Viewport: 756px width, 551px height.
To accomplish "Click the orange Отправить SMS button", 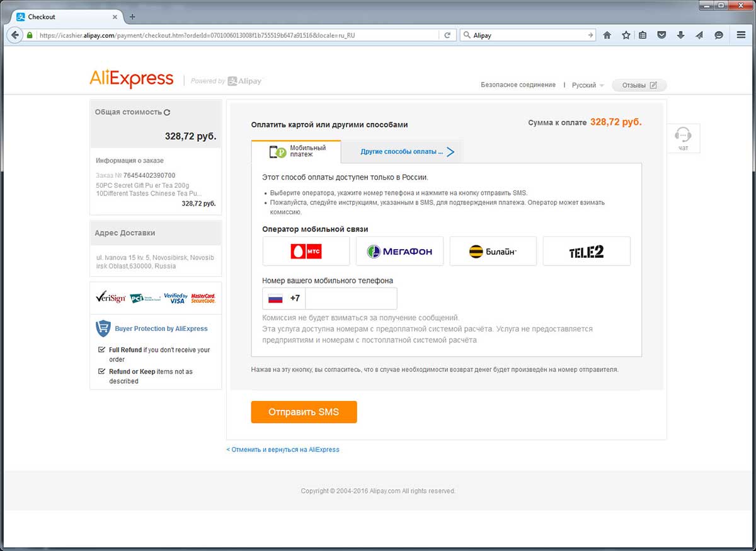I will (x=304, y=412).
